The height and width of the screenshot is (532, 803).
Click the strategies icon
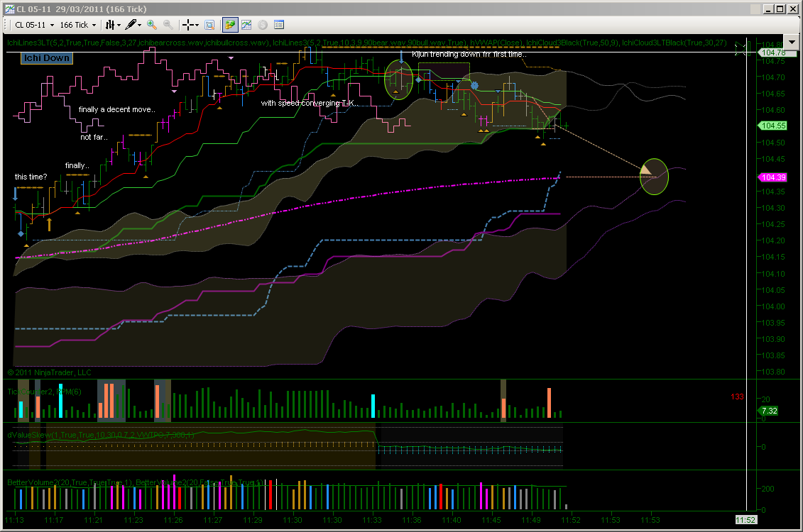click(x=262, y=25)
